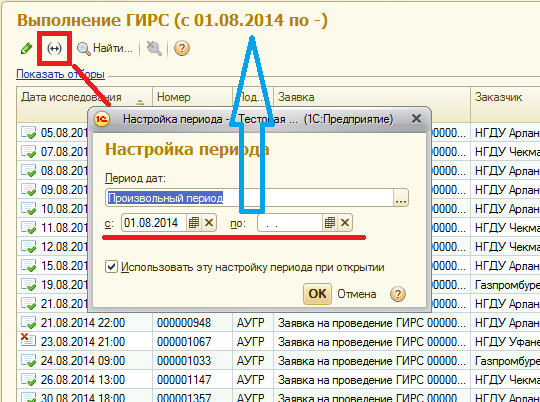Click the Период дат input field
The height and width of the screenshot is (402, 540).
[249, 198]
